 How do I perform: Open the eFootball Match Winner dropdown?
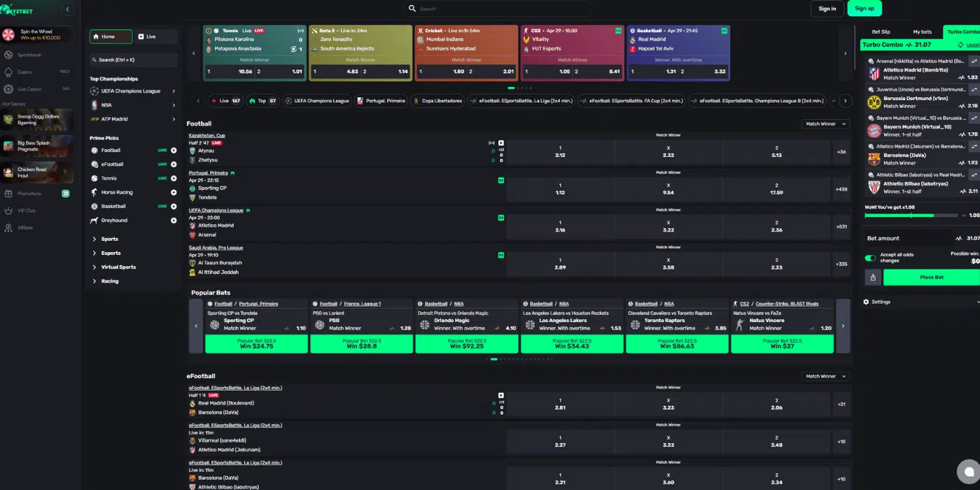pyautogui.click(x=825, y=376)
